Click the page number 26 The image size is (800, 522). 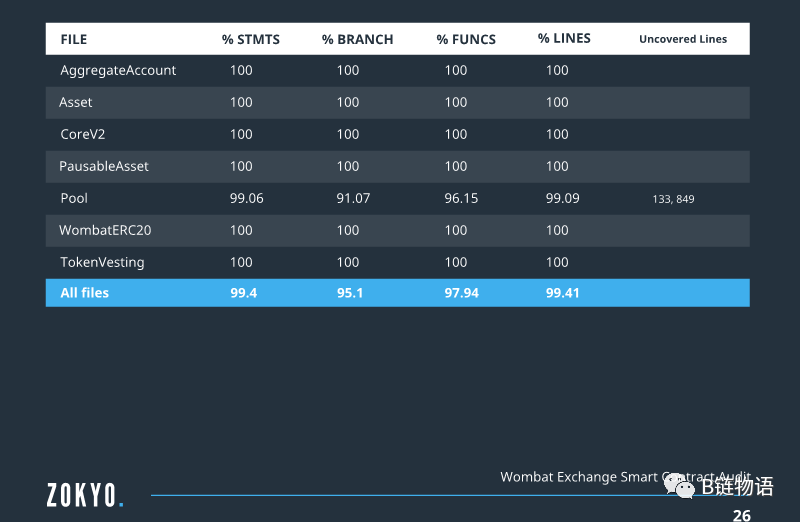[741, 515]
